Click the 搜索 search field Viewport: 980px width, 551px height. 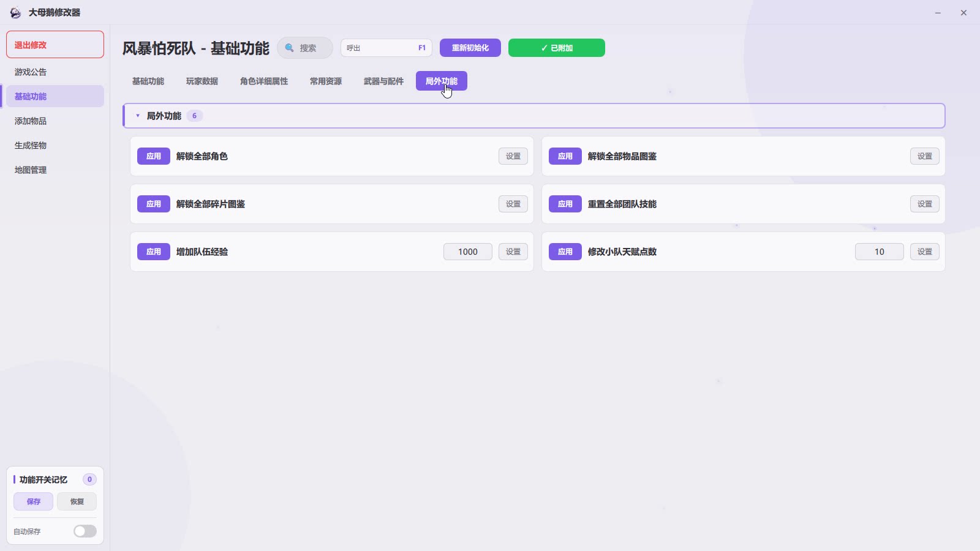pos(305,48)
